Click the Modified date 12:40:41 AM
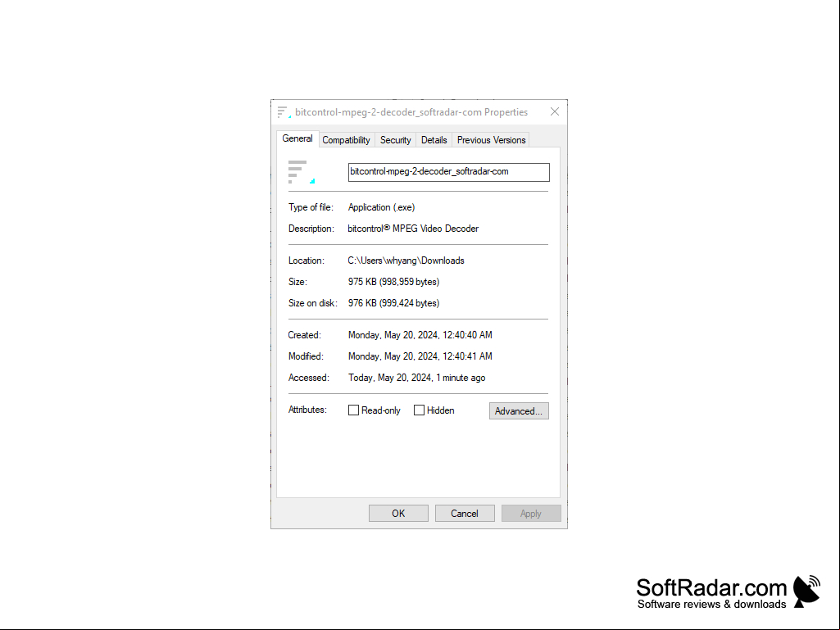Viewport: 840px width, 630px height. [420, 357]
